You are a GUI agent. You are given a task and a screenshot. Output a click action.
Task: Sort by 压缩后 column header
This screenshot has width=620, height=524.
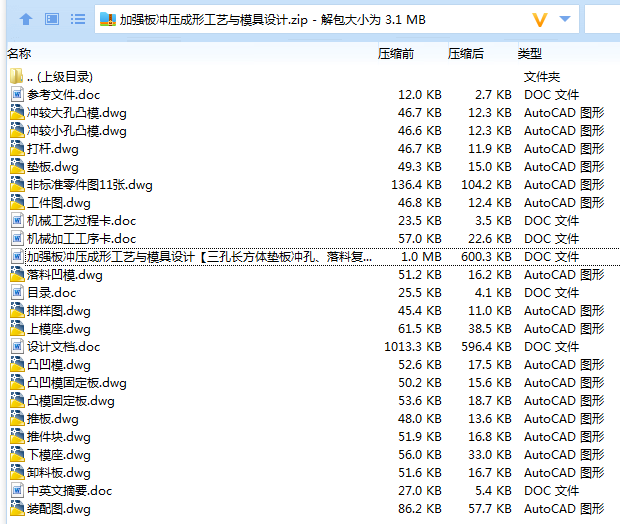pos(466,53)
